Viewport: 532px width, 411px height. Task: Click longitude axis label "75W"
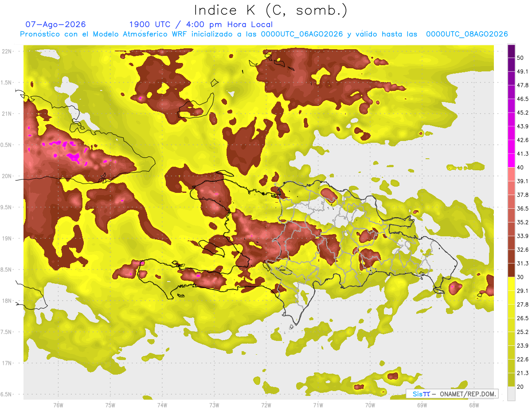(x=110, y=405)
